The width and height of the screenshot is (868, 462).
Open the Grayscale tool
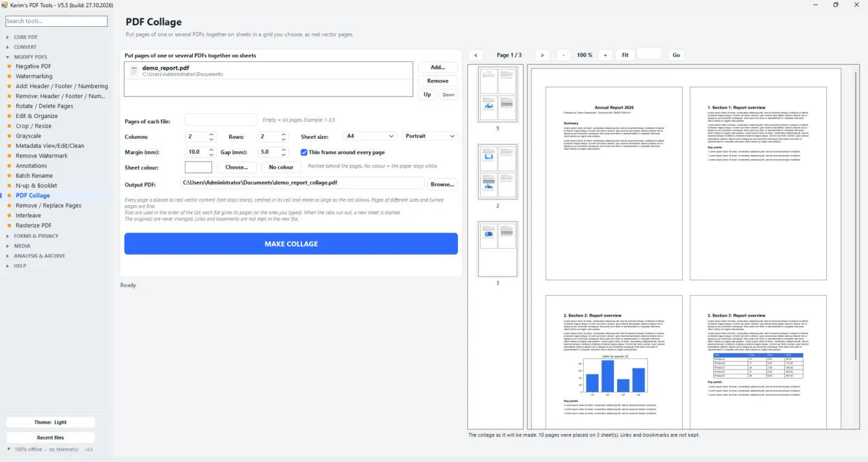pyautogui.click(x=29, y=136)
